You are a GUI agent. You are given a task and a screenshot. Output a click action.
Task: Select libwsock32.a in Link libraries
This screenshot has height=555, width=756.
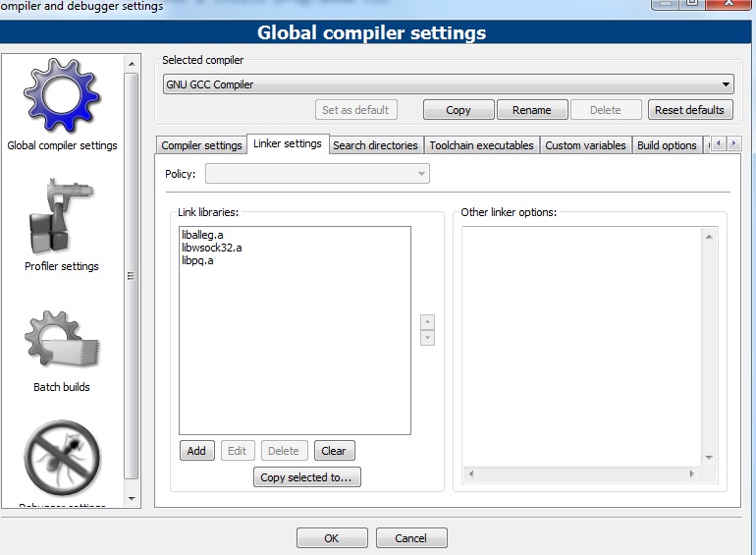coord(211,248)
